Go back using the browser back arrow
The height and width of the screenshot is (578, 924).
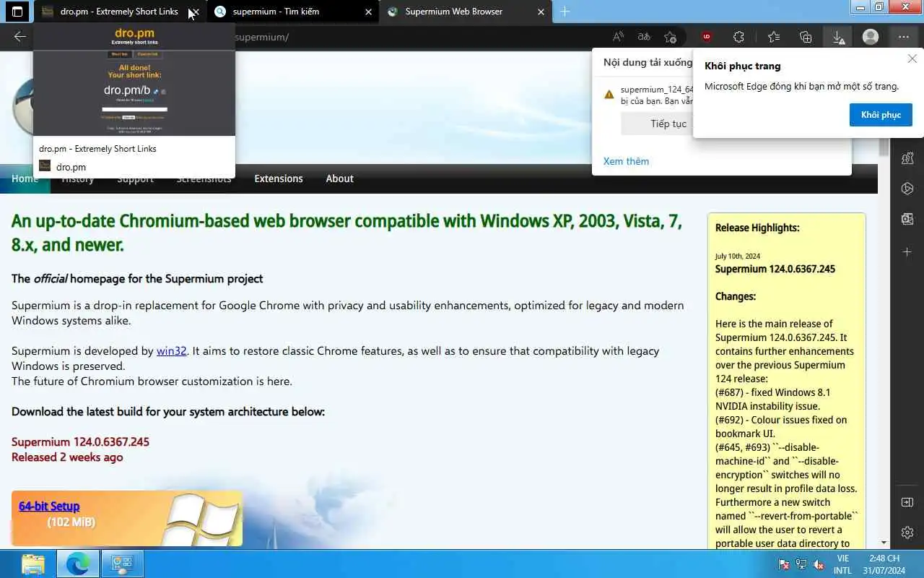tap(19, 37)
